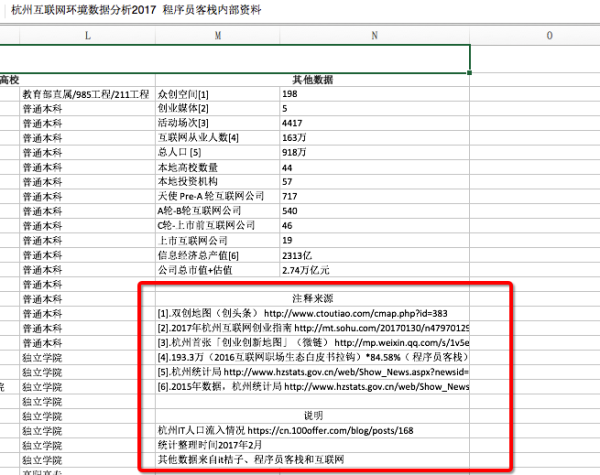Click the value 163万 cell

point(375,138)
